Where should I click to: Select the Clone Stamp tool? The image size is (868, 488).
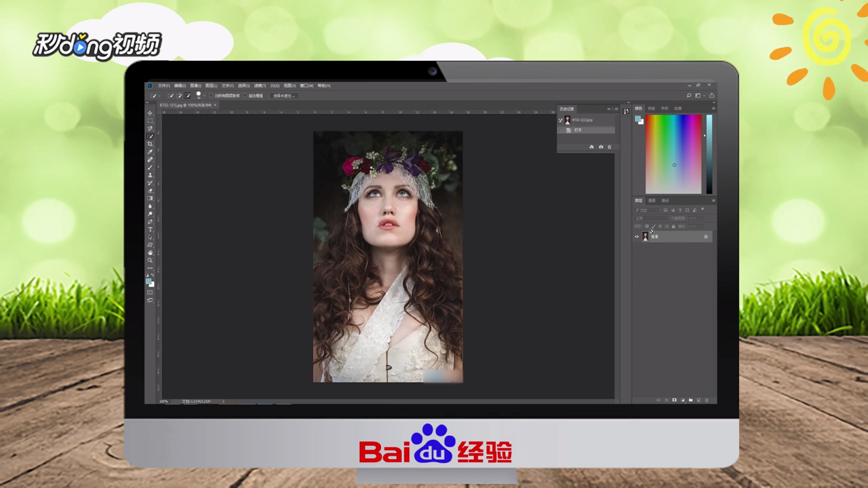(150, 175)
